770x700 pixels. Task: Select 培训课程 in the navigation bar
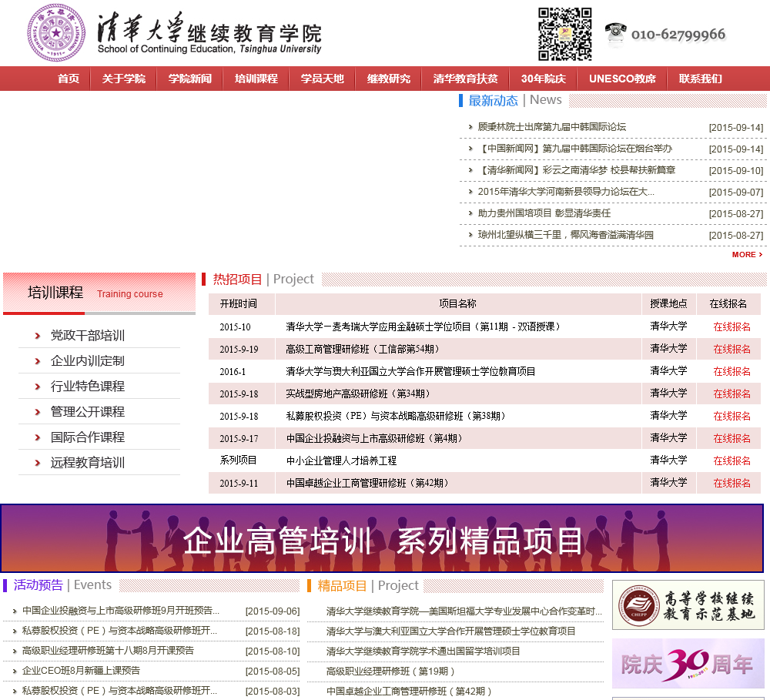pyautogui.click(x=256, y=79)
